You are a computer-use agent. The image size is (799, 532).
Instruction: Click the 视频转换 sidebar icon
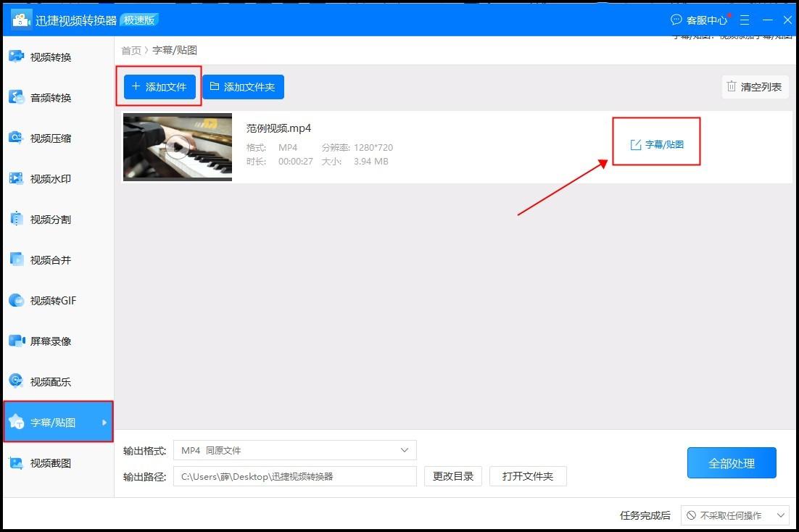click(x=16, y=56)
